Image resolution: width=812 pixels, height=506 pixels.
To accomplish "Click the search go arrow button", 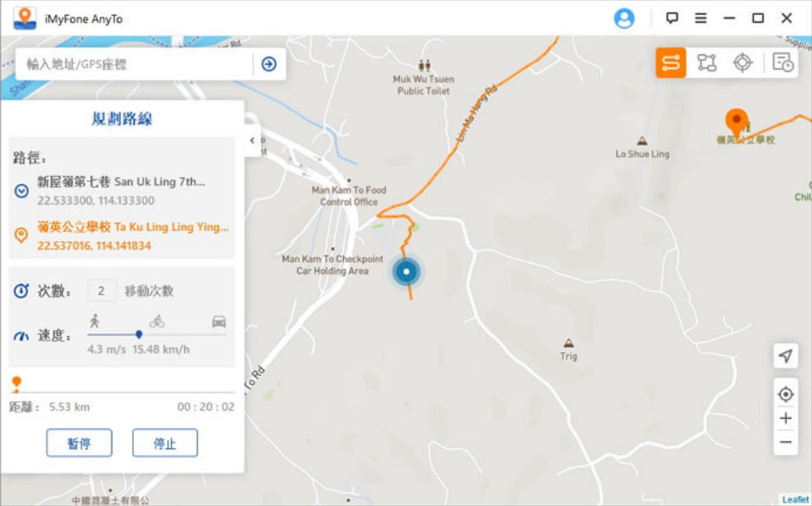I will click(269, 64).
